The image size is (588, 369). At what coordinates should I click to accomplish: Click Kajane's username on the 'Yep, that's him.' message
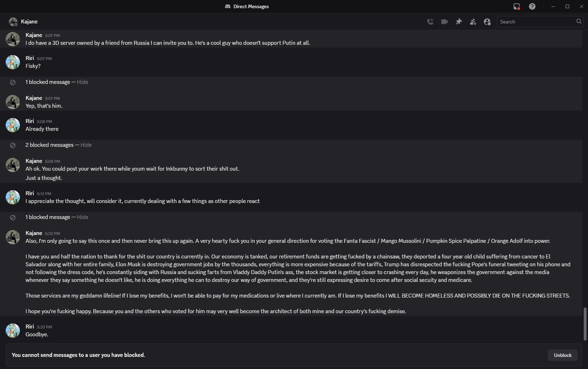coord(34,98)
